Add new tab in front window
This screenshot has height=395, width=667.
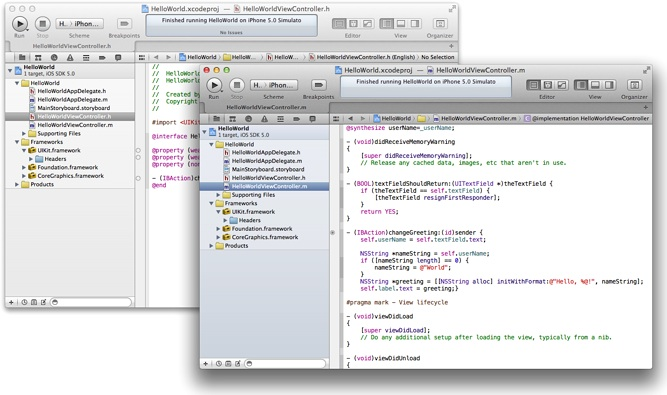click(645, 107)
